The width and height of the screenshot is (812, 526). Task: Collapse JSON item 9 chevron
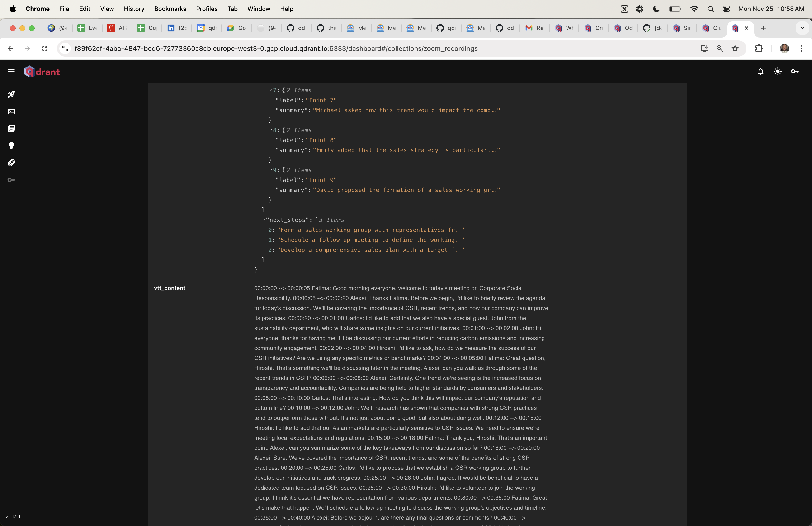[271, 170]
